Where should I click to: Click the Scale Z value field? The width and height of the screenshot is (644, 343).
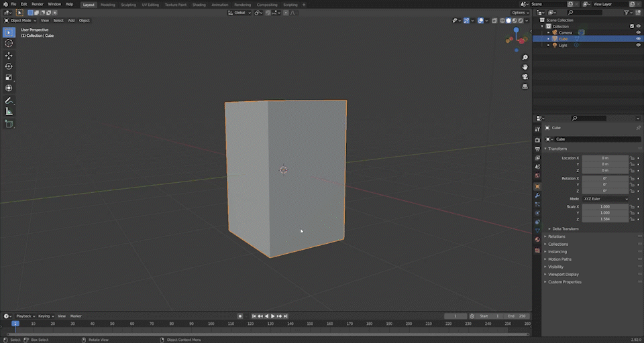605,219
